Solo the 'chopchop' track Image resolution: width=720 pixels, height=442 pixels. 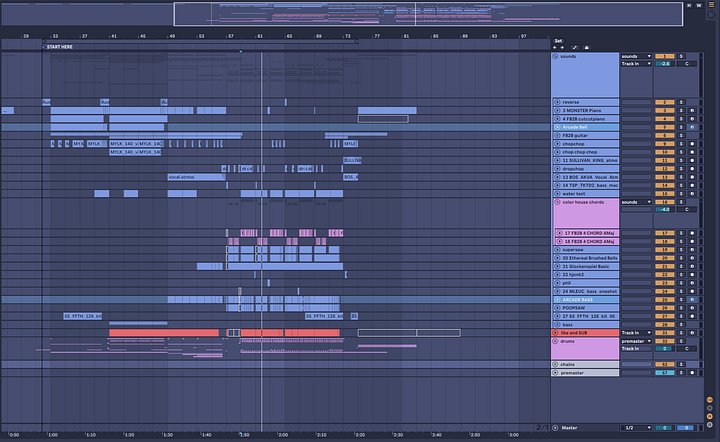(682, 144)
